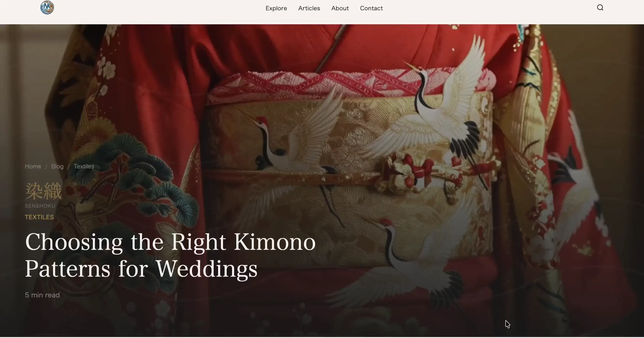The height and width of the screenshot is (338, 644).
Task: Navigate to the Blog breadcrumb
Action: coord(57,166)
